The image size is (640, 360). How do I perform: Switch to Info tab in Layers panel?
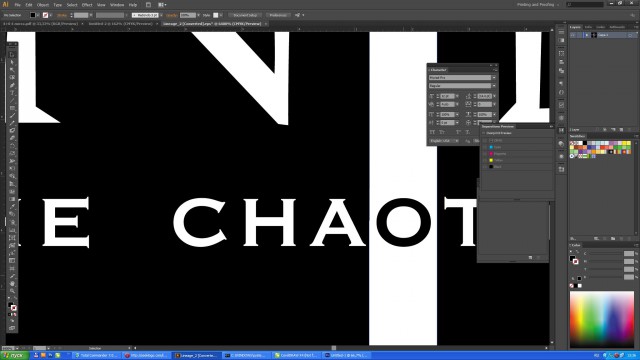click(588, 27)
